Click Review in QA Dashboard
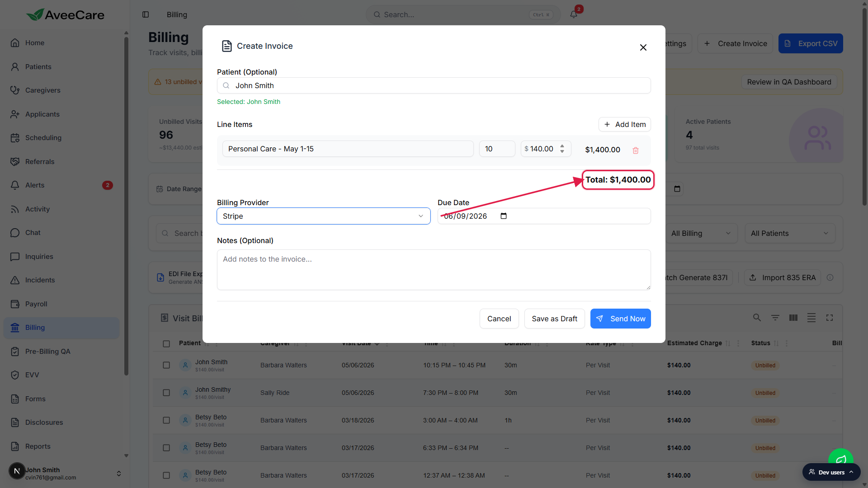The height and width of the screenshot is (488, 868). click(x=789, y=82)
